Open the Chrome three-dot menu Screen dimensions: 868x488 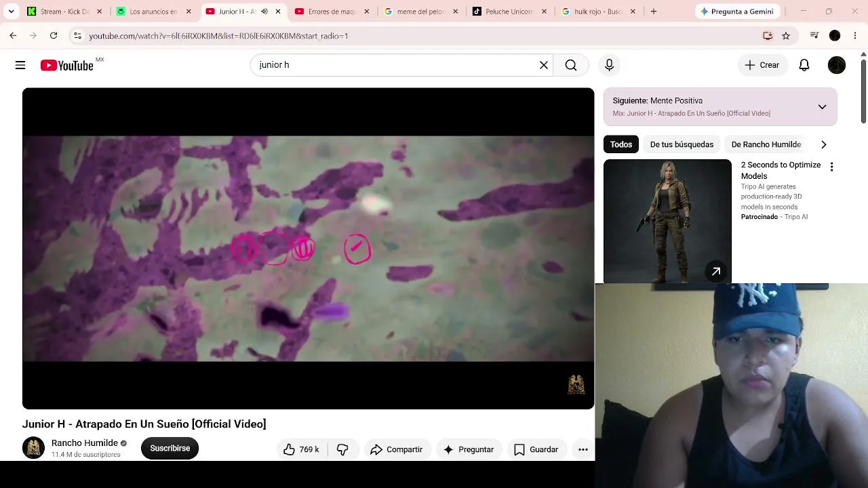coord(855,36)
